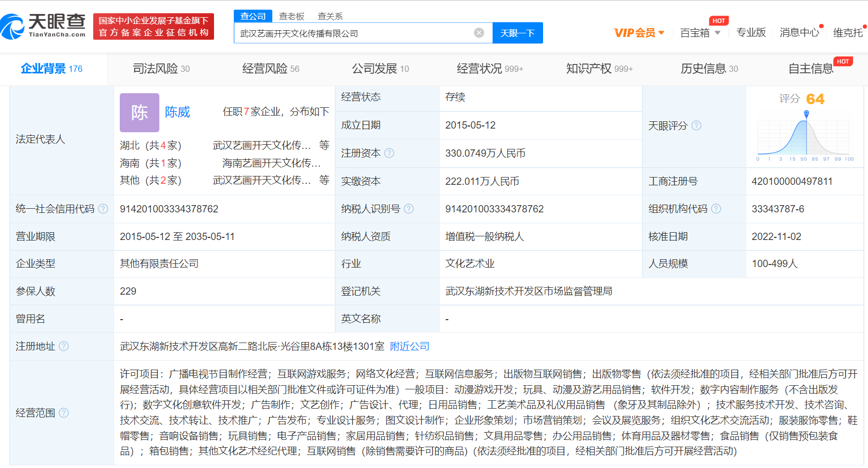Open help icon next to 天眼评分
868x468 pixels.
pyautogui.click(x=696, y=125)
